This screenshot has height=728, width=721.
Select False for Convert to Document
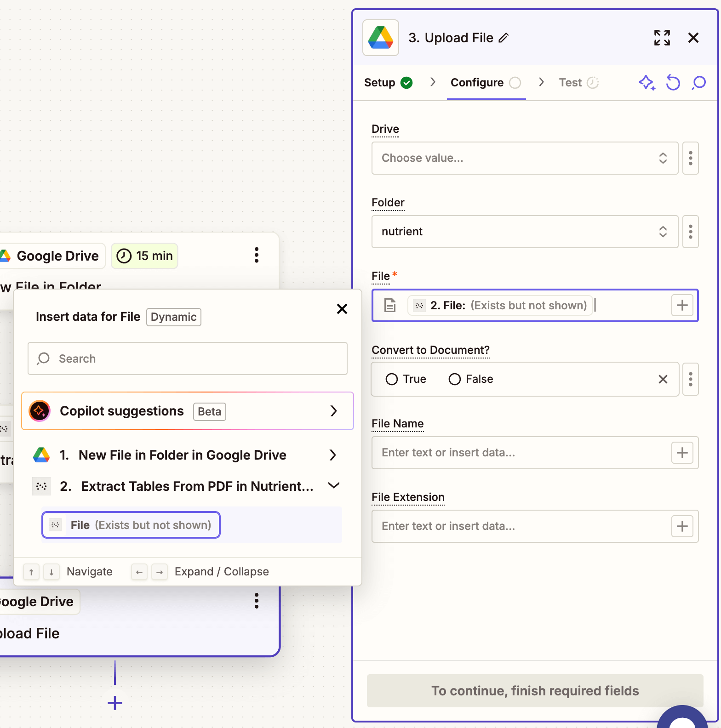[x=455, y=379]
